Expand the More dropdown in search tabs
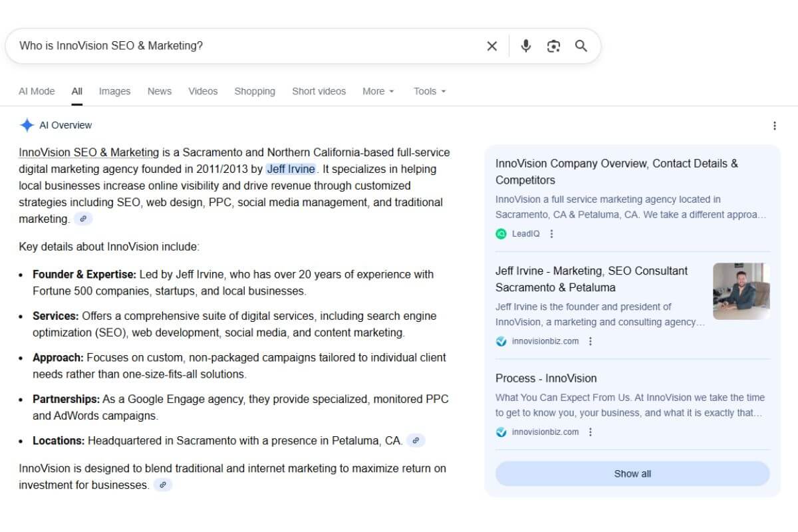The image size is (798, 532). [378, 91]
